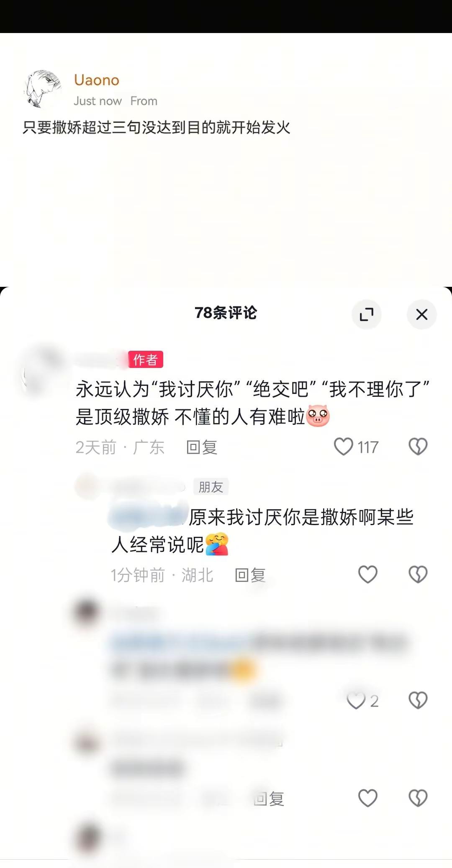Tap the blurred mention before 原来我讨厌你
The image size is (452, 868).
point(147,517)
